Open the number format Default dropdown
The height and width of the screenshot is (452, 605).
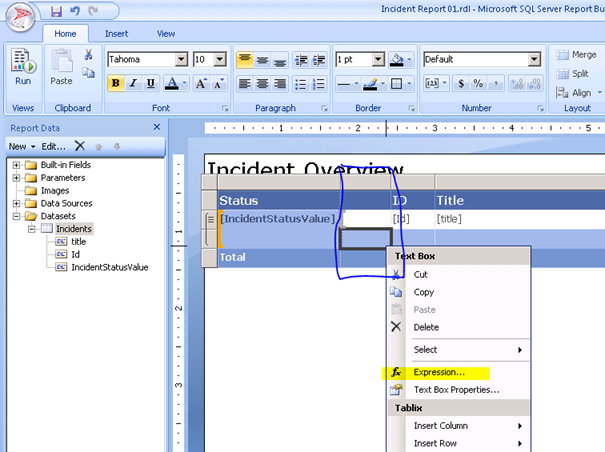[534, 59]
